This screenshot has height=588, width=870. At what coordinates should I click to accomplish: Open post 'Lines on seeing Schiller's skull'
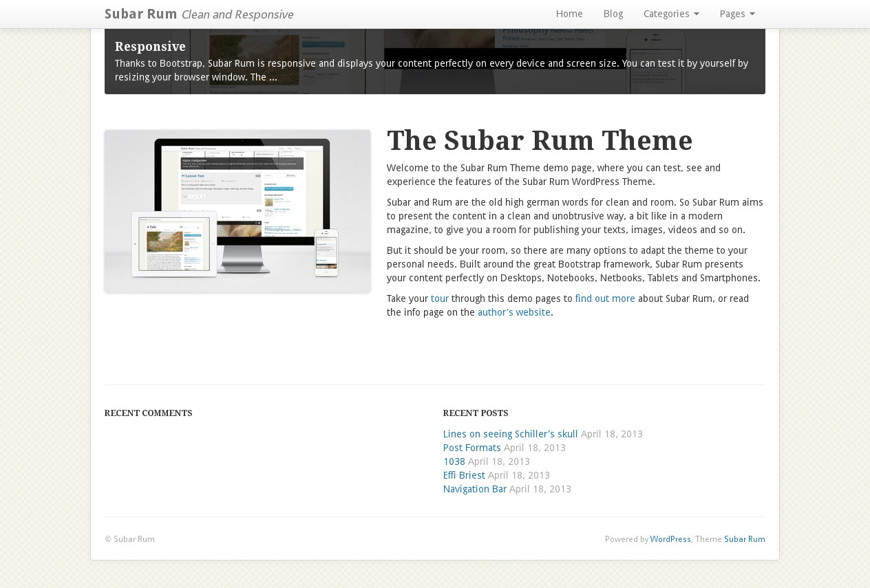pos(511,434)
